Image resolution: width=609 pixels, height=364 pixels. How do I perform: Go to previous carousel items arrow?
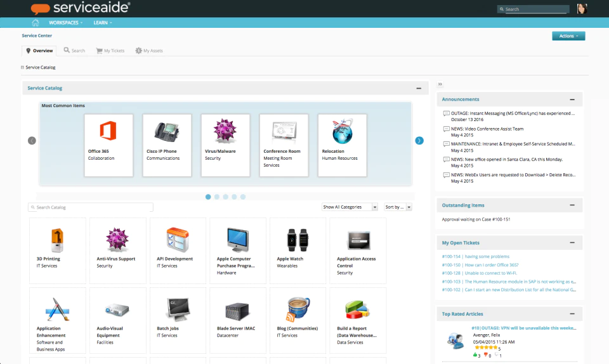(32, 141)
